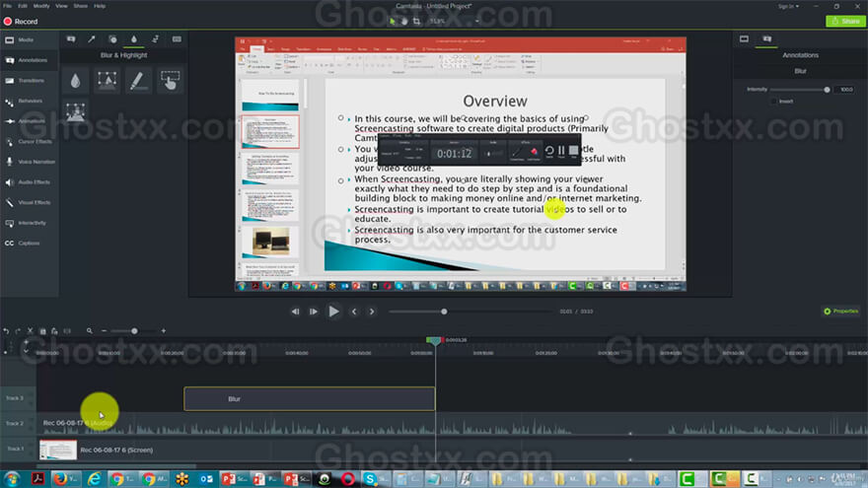Open the Voice Narration tab
The height and width of the screenshot is (488, 868).
pos(30,162)
